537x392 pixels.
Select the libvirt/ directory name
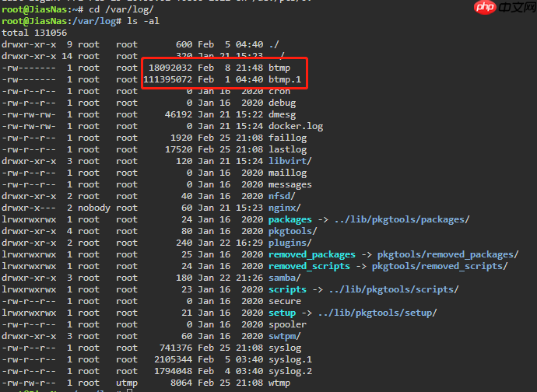click(290, 161)
